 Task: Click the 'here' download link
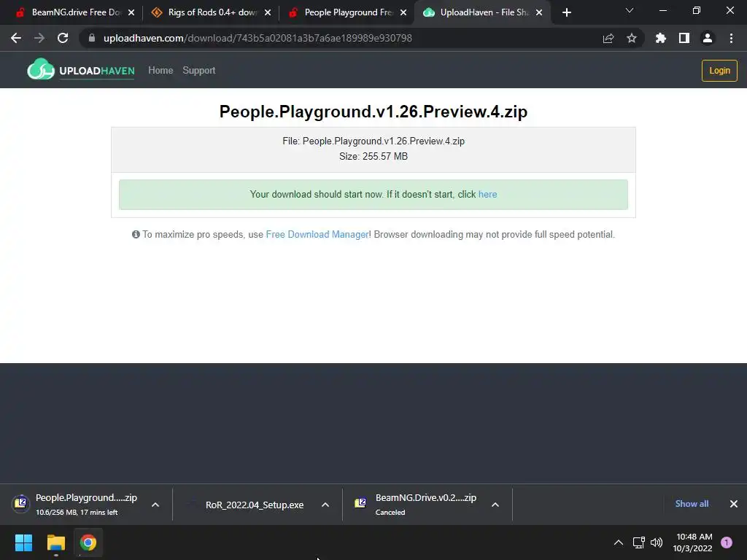click(x=487, y=194)
